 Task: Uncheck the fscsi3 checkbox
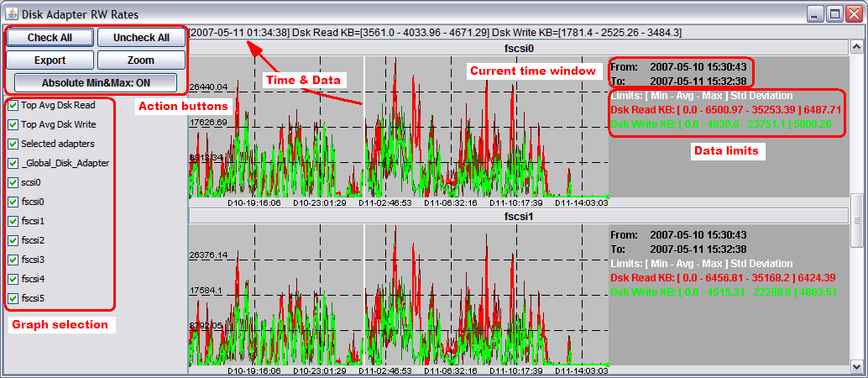[x=13, y=260]
